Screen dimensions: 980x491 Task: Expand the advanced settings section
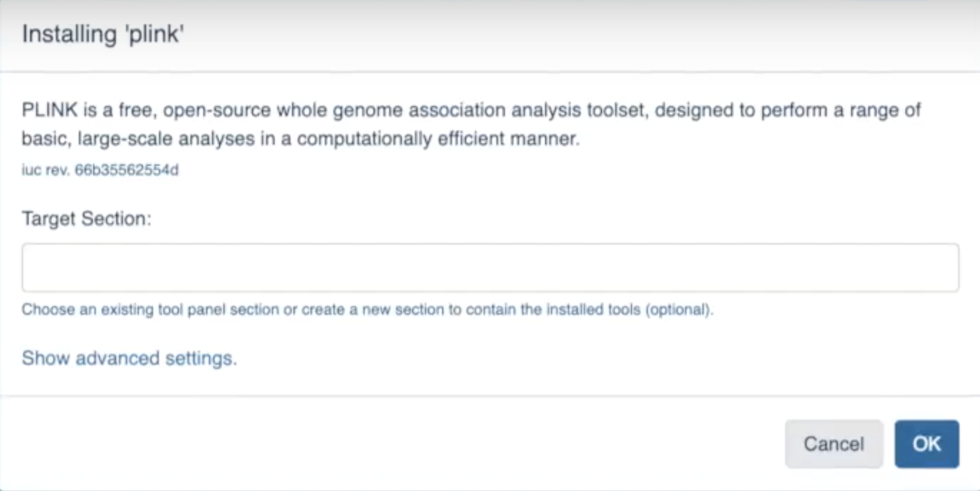pyautogui.click(x=130, y=358)
